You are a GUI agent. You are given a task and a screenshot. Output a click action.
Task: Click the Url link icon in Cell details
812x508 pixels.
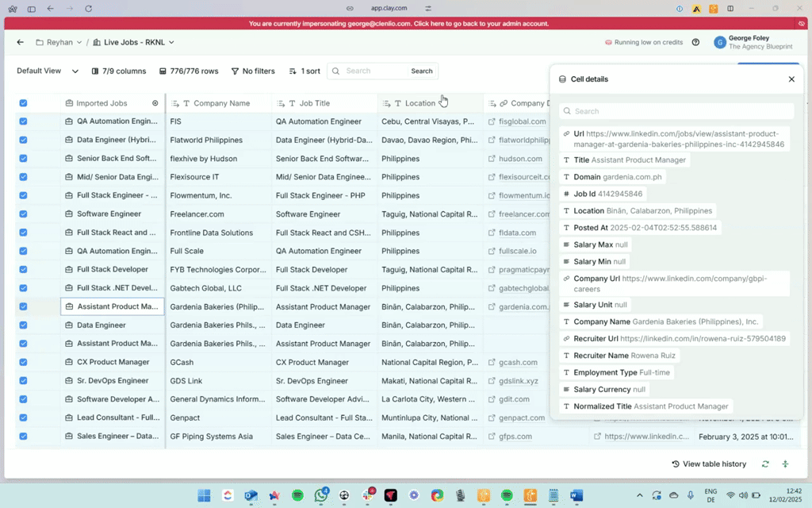click(566, 134)
